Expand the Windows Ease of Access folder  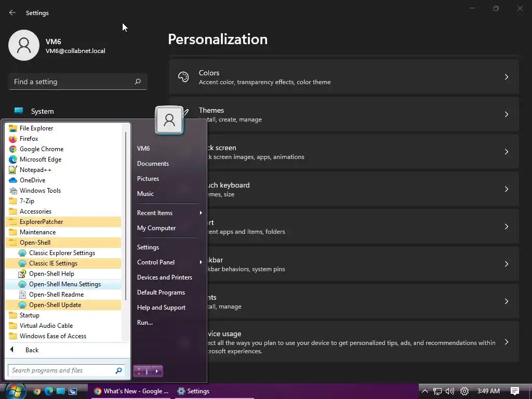click(x=63, y=336)
